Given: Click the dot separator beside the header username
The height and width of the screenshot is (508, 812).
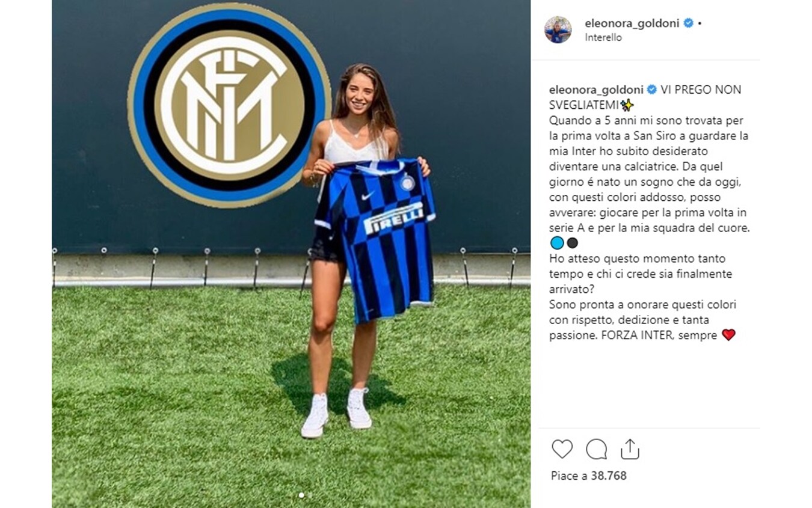Looking at the screenshot, I should pos(700,24).
